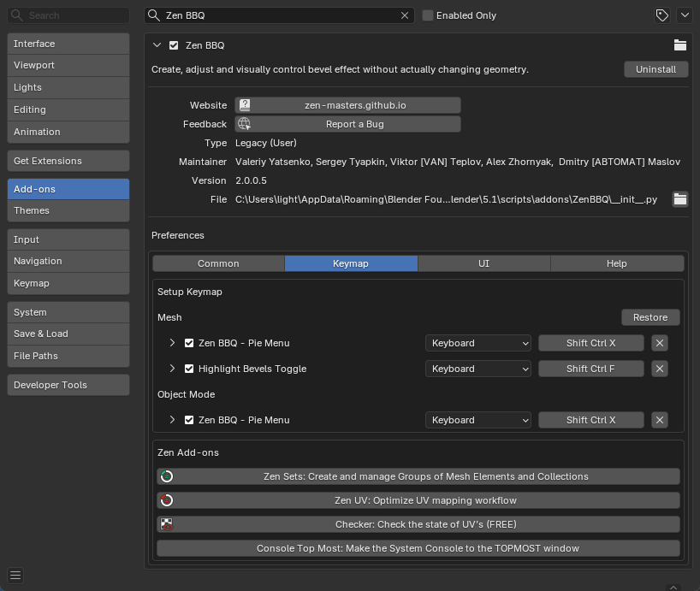Expand Mesh Zen BBQ Pie Menu keymap
Screen dimensions: 700x591
[172, 343]
